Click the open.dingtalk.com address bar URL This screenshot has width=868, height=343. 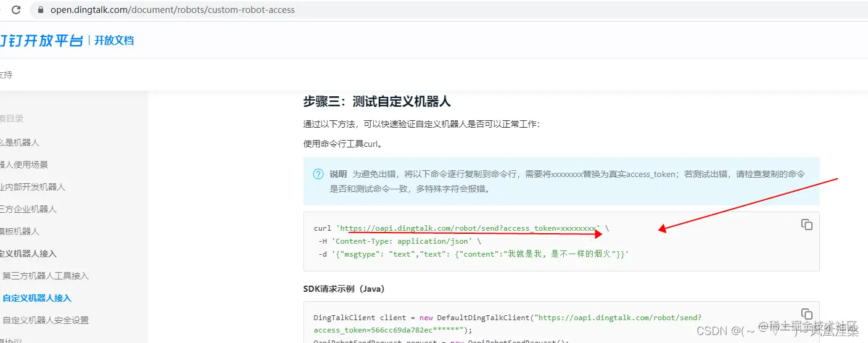click(x=172, y=10)
